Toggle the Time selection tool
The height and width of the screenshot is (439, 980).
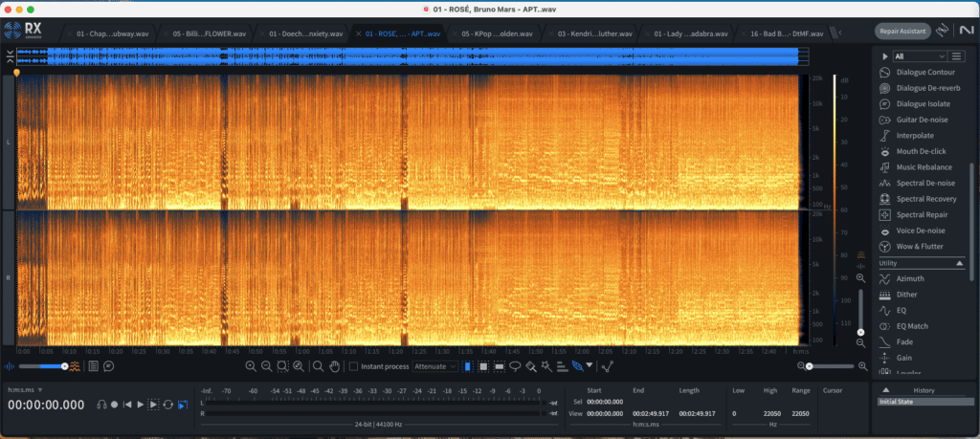467,366
